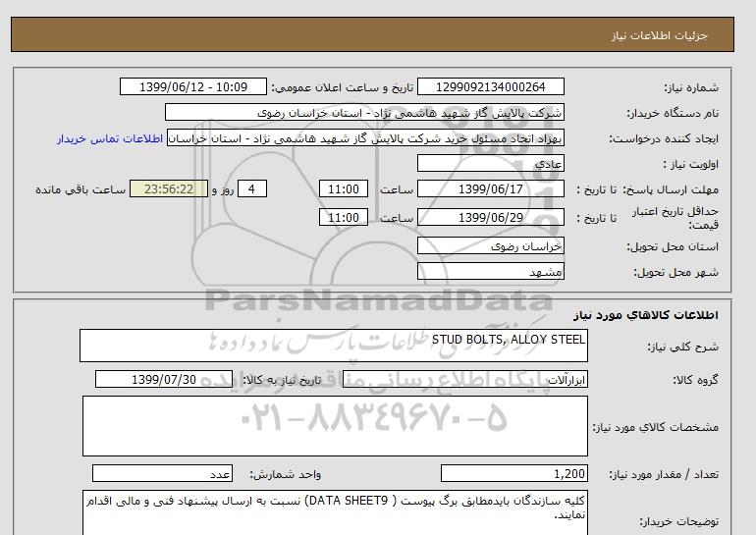Click the response deadline date 1399/06/17
The image size is (756, 535).
coord(490,188)
